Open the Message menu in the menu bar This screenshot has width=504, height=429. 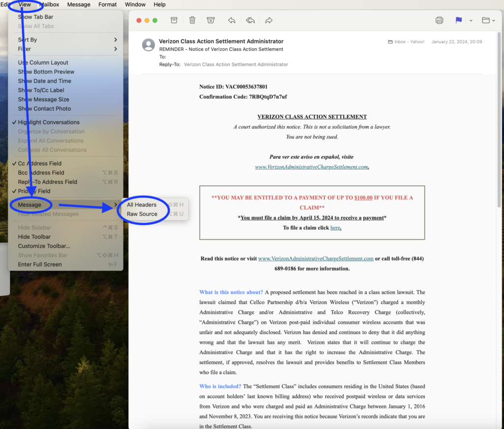(79, 4)
